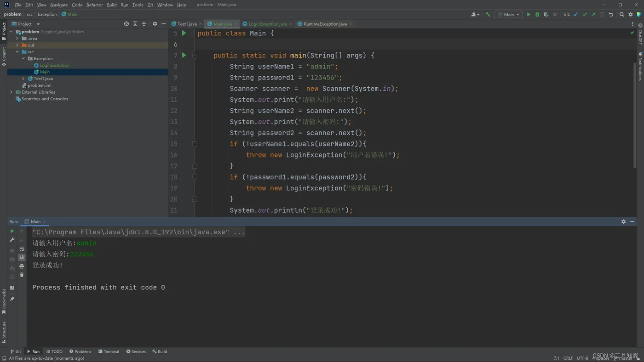The image size is (644, 362).
Task: Toggle the ChatGPT side tool window
Action: (640, 34)
